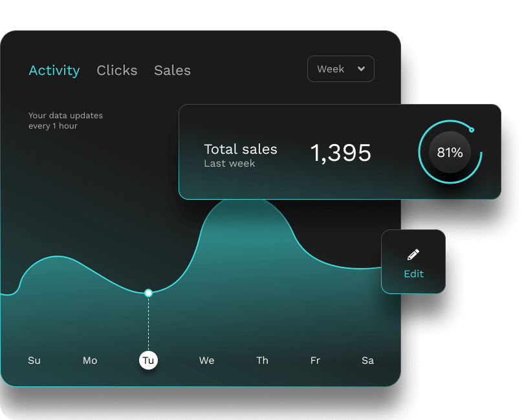The height and width of the screenshot is (420, 524).
Task: Select the chart data point above Tu
Action: (x=148, y=293)
